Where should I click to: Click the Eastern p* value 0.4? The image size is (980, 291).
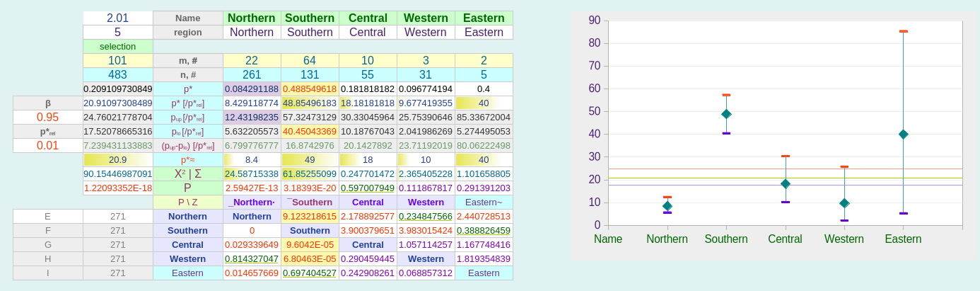click(x=484, y=89)
